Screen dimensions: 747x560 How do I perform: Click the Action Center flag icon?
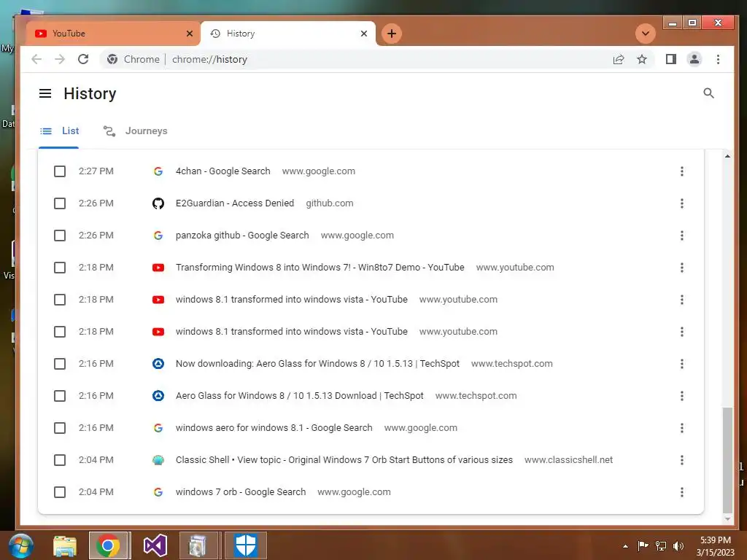point(643,545)
